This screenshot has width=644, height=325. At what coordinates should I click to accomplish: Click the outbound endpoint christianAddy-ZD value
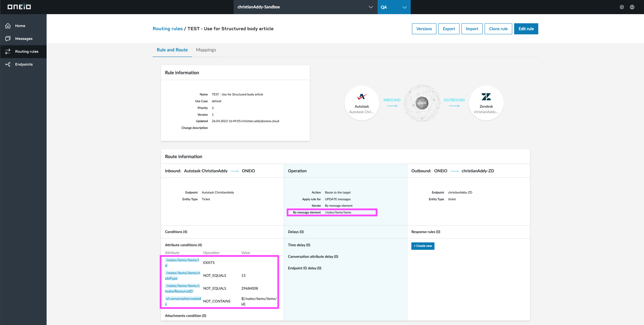pos(460,193)
